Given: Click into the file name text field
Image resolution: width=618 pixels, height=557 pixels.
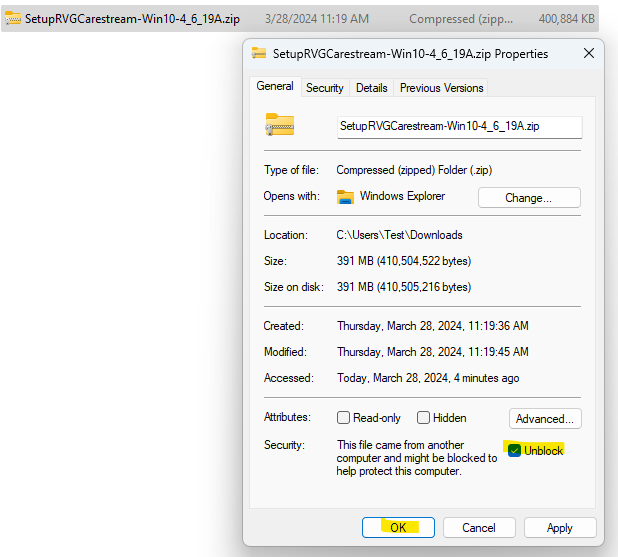Looking at the screenshot, I should coord(459,126).
